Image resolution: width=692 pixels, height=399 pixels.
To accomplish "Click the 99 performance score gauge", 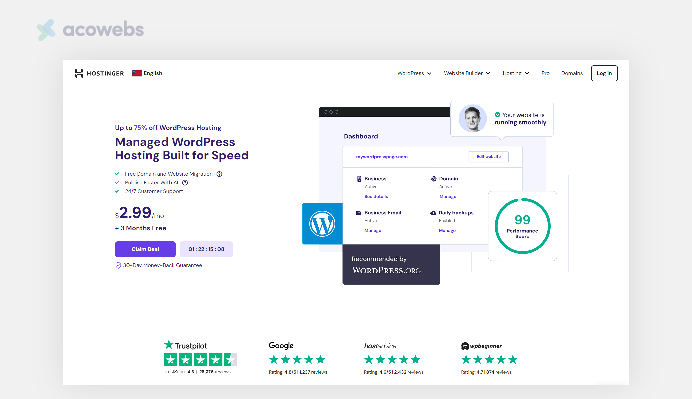I will click(523, 226).
